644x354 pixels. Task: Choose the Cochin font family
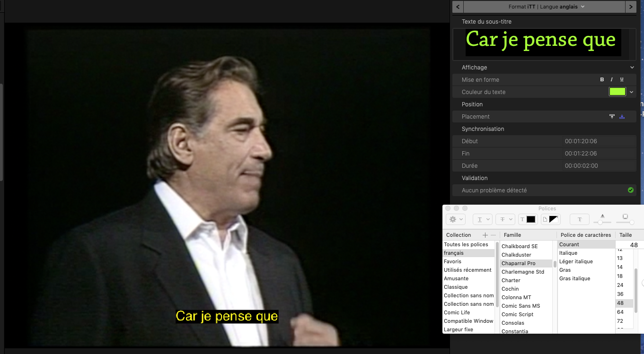click(510, 289)
